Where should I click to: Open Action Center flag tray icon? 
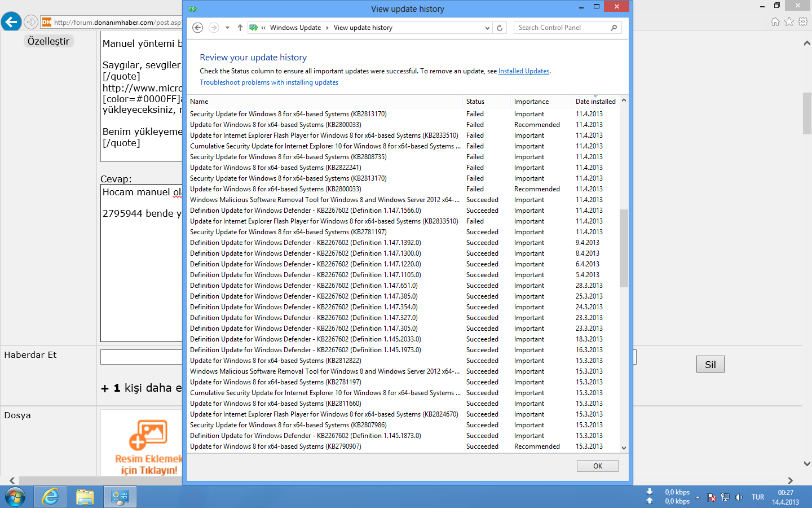point(712,498)
